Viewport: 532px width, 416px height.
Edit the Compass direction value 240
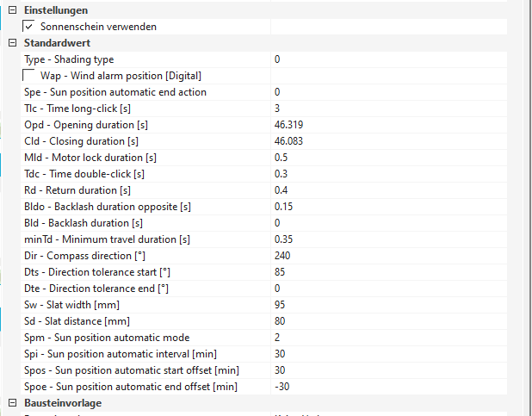[283, 256]
